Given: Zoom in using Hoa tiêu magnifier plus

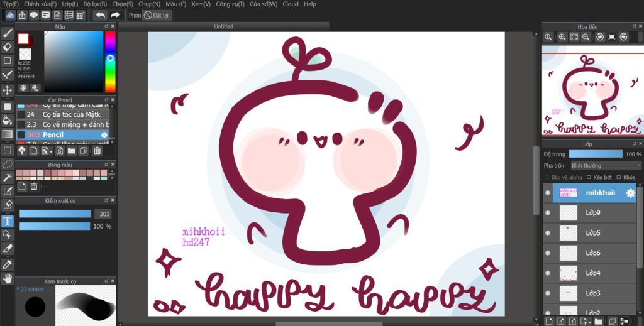Looking at the screenshot, I should 562,37.
